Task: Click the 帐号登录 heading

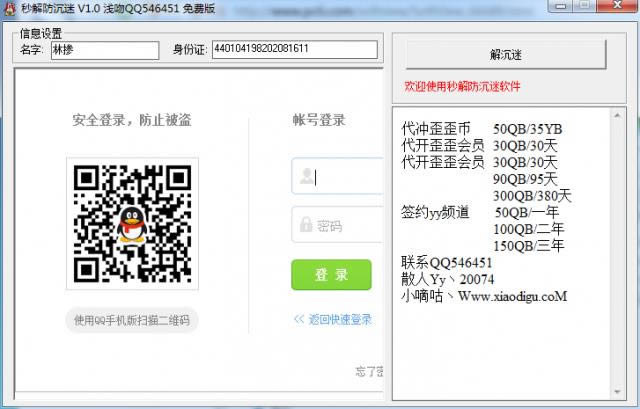Action: [x=319, y=120]
